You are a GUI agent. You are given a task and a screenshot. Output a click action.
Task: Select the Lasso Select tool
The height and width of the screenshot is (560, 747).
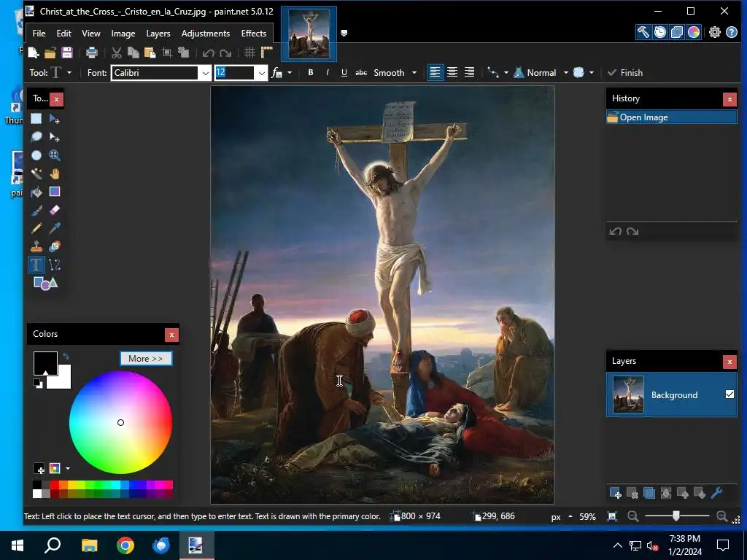tap(36, 137)
